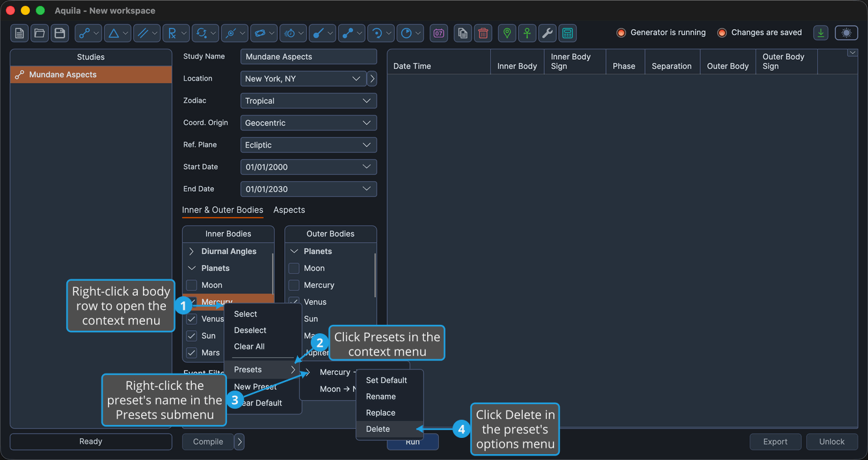Click the green location pin icon
The width and height of the screenshot is (868, 460).
[x=507, y=33]
